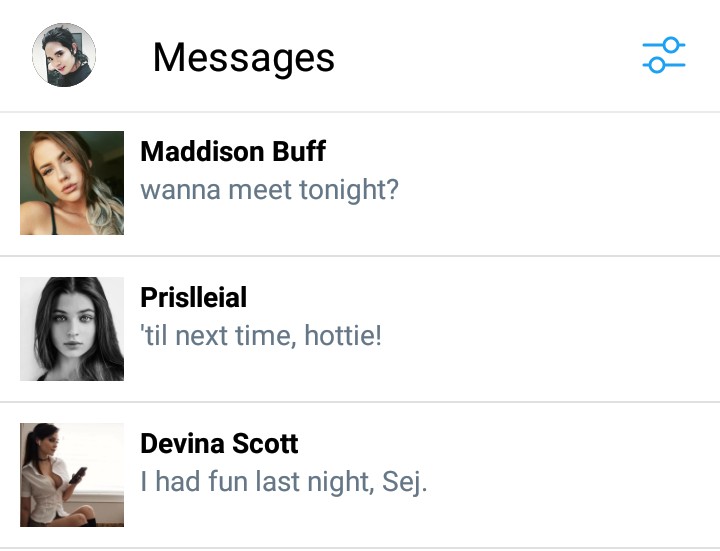Open the filter sliders icon
The width and height of the screenshot is (720, 551).
(x=663, y=56)
